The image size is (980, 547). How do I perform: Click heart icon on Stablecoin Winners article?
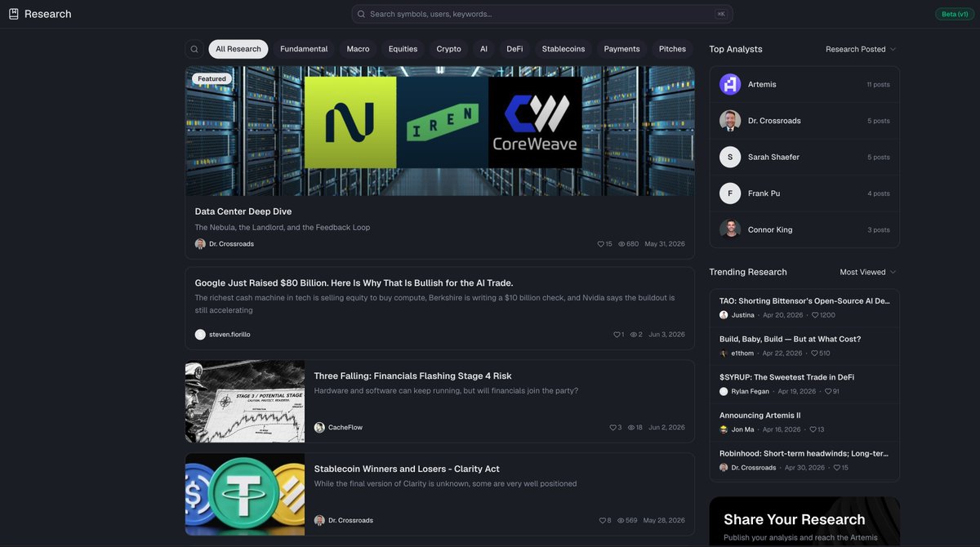(x=602, y=521)
